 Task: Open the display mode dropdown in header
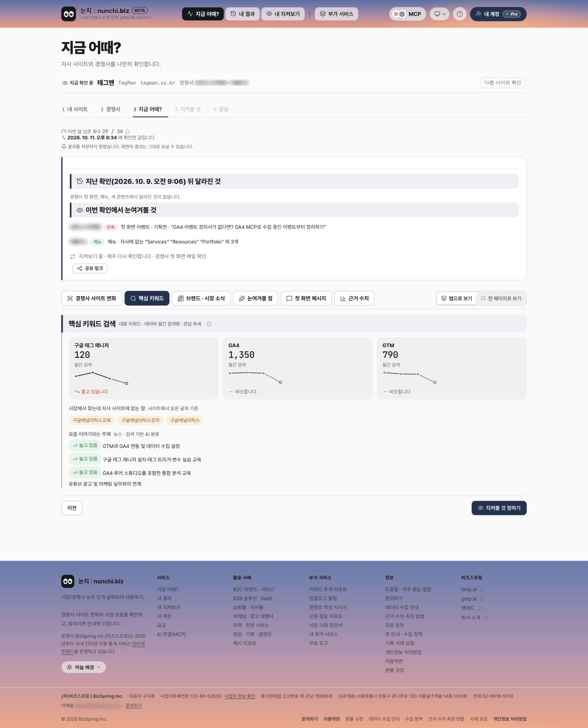[439, 14]
